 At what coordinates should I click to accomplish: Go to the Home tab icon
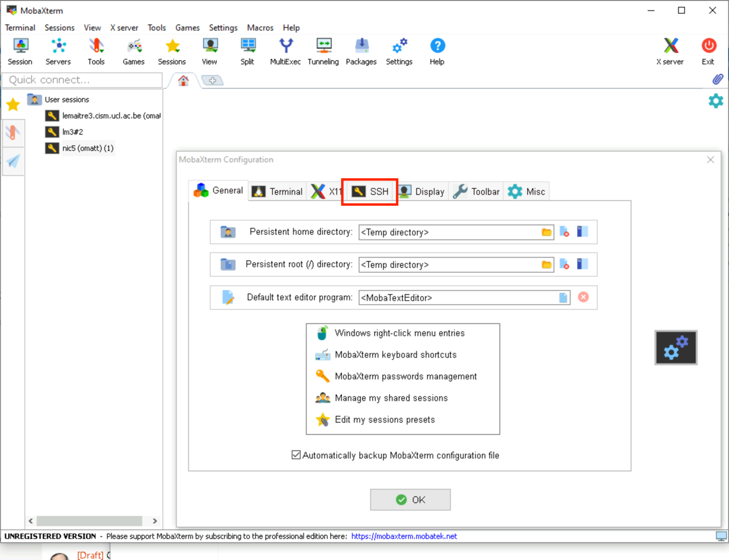[x=183, y=80]
